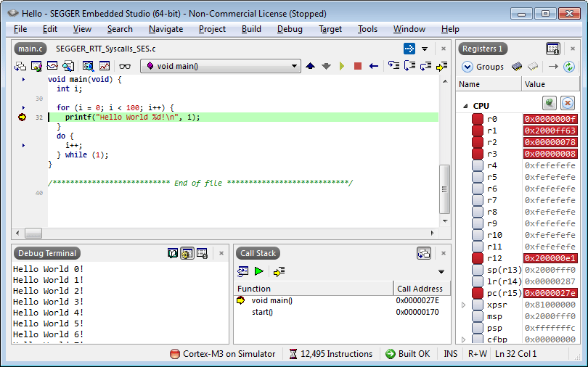Screen dimensions: 588x367
Task: Expand the xpsr register entry
Action: (x=464, y=305)
